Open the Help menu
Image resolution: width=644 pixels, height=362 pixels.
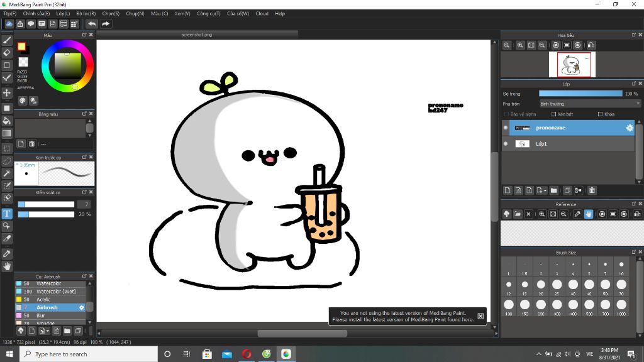[280, 14]
